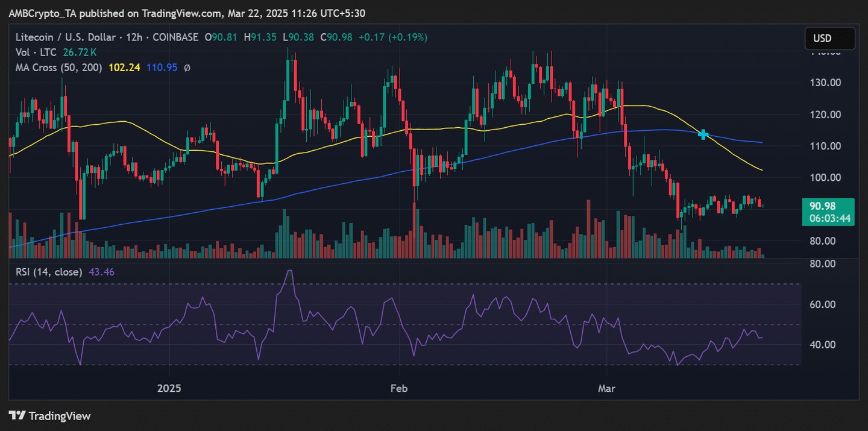Click the cyan MA death cross marker
This screenshot has width=868, height=431.
click(703, 134)
